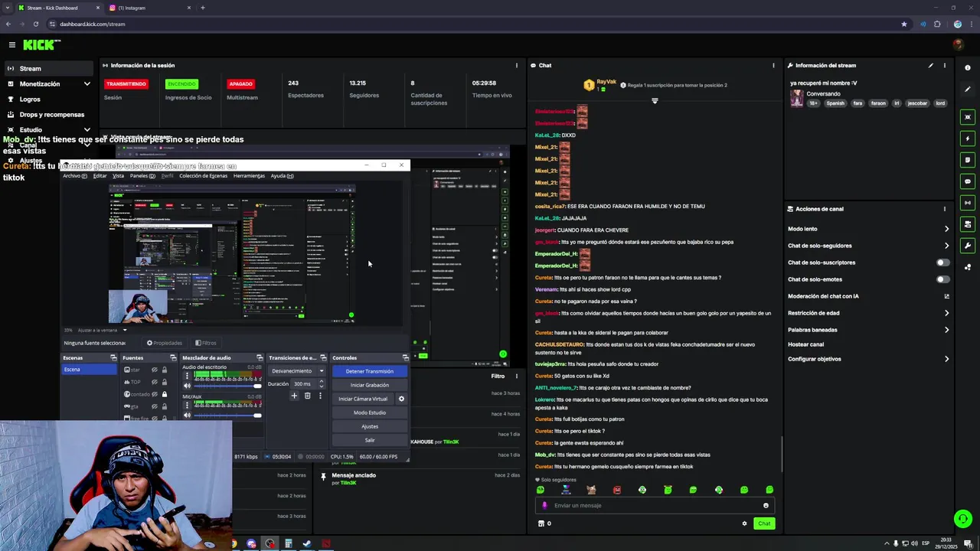Delete transition with trash icon
This screenshot has width=980, height=551.
coord(308,396)
